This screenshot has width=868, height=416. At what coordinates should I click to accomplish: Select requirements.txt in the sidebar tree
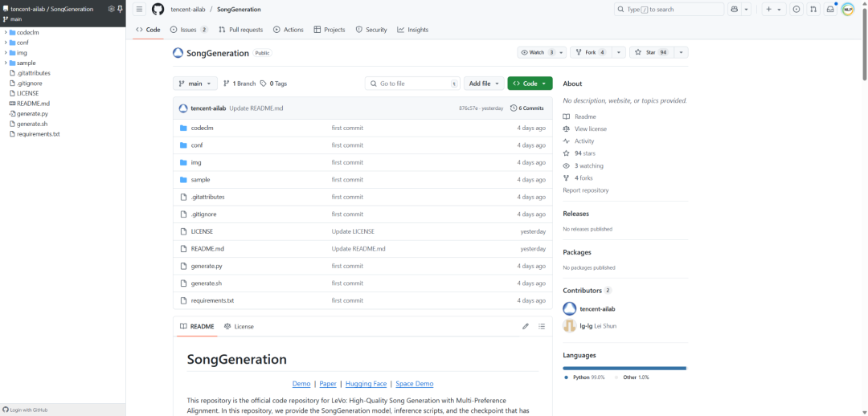pos(38,134)
